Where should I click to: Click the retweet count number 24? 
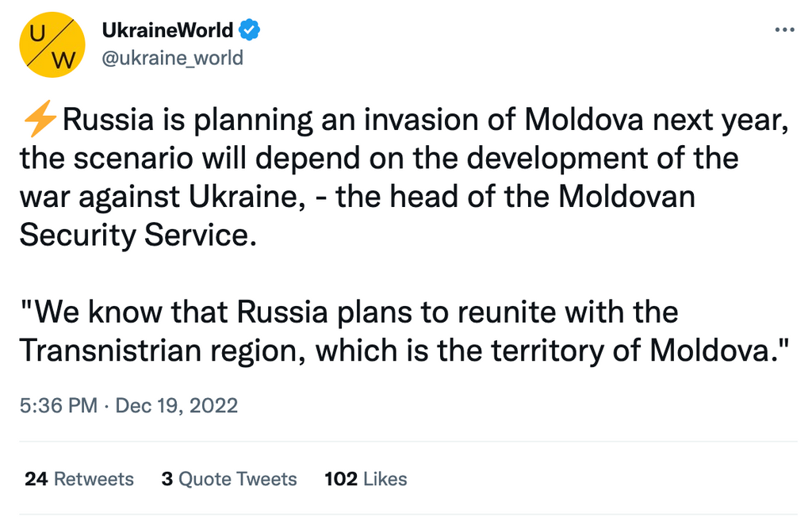(36, 479)
